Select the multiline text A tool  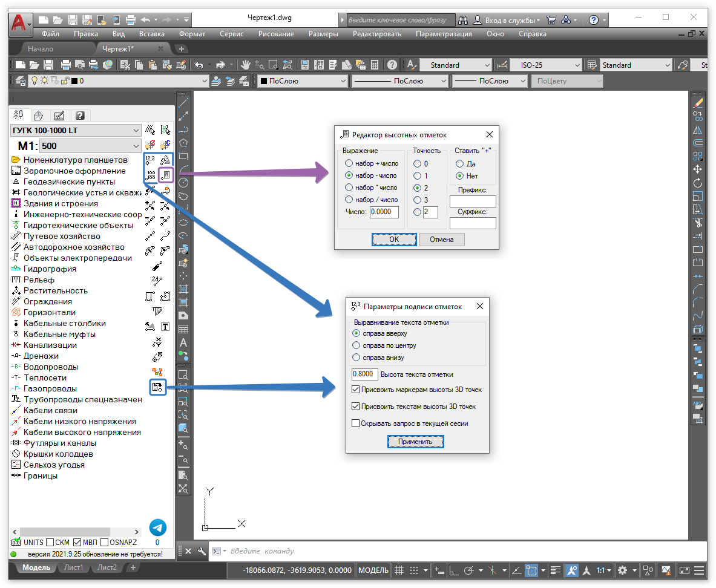pyautogui.click(x=183, y=343)
